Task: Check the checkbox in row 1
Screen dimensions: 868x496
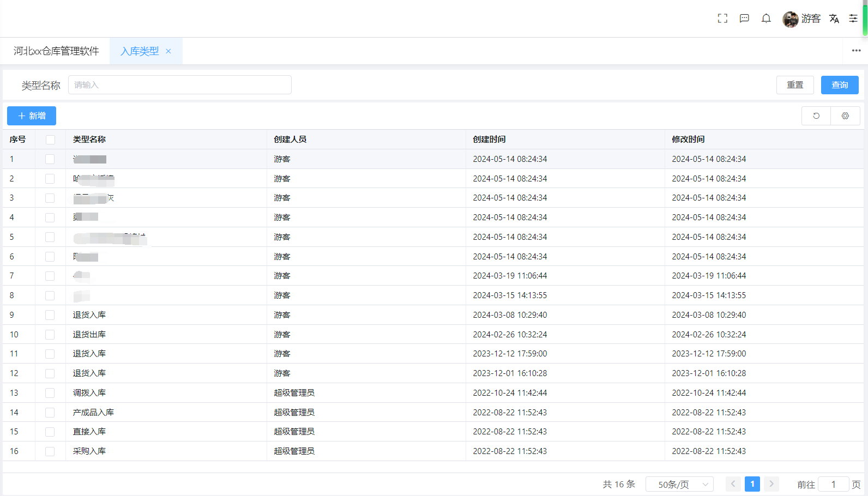Action: [x=50, y=159]
